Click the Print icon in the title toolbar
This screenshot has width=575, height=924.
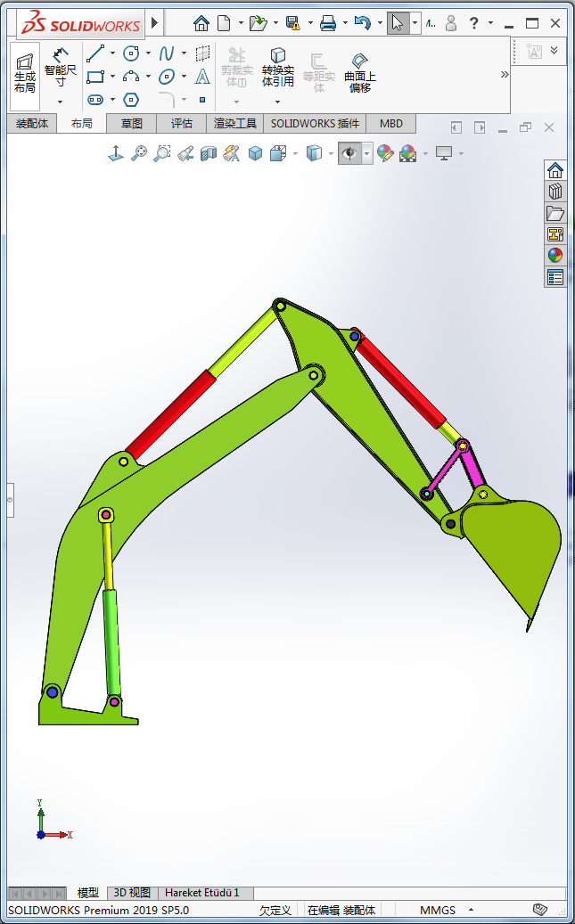point(327,22)
